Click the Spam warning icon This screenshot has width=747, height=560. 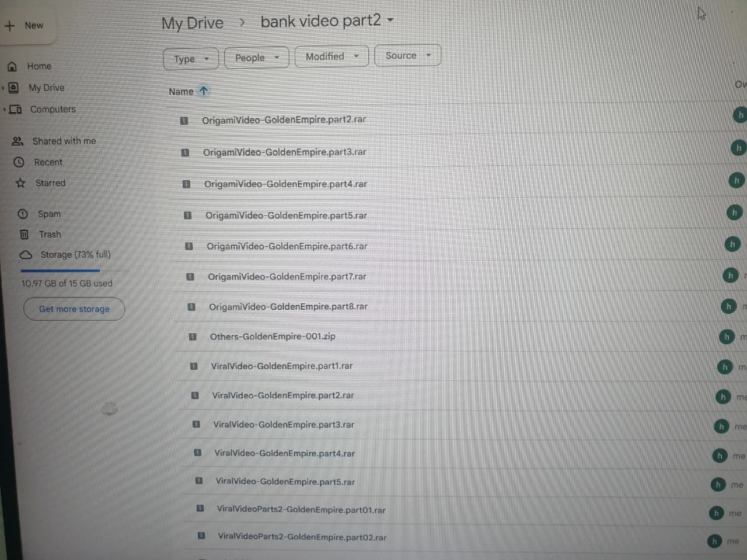point(23,214)
